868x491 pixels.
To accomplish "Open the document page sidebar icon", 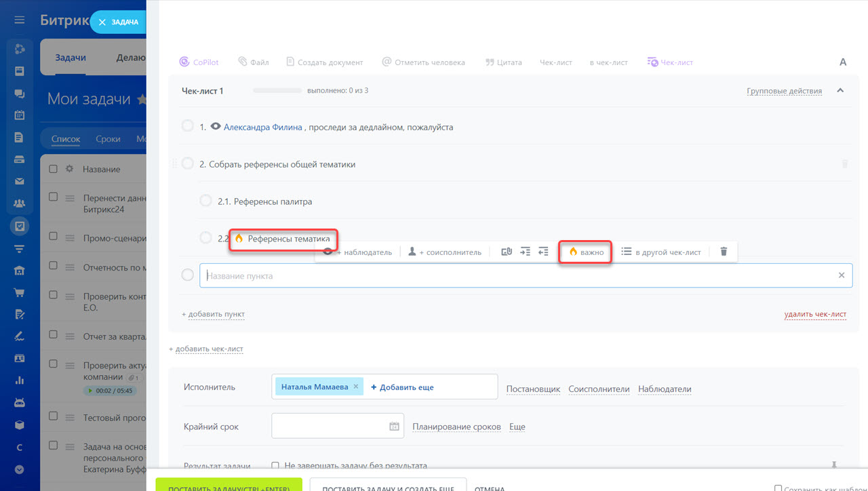I will pos(20,138).
